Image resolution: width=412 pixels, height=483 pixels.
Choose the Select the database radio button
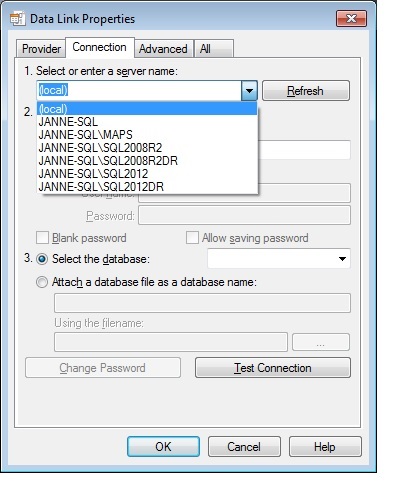[42, 259]
